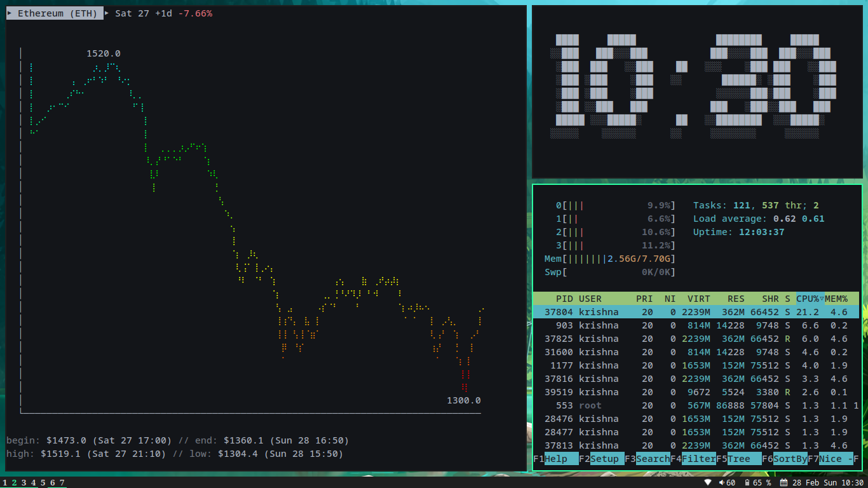The width and height of the screenshot is (868, 488).
Task: Click the Swp meter showing 0K/0K
Action: click(609, 272)
